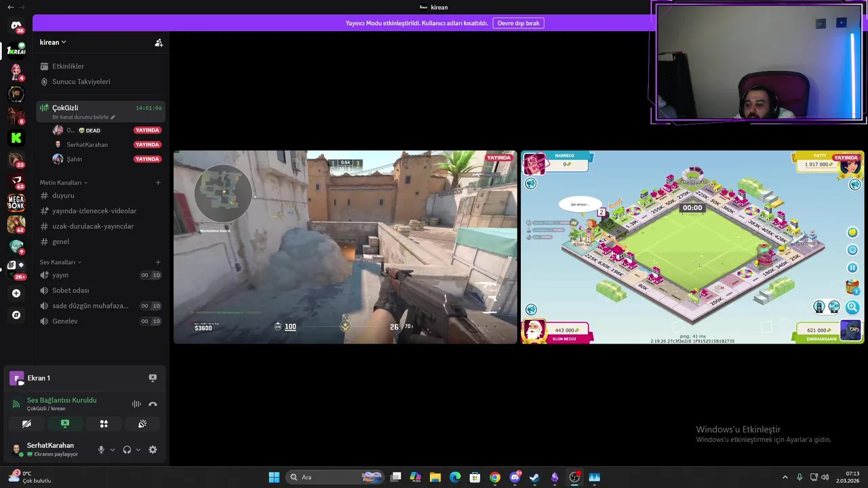Open the Etkinlikler events item
Viewport: 868px width, 488px height.
[x=100, y=66]
